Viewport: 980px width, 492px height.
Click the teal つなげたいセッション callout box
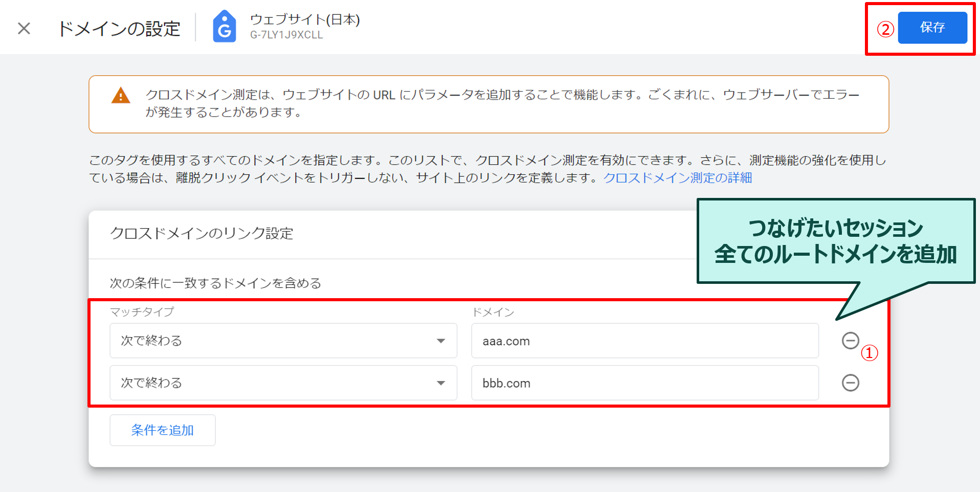click(x=835, y=241)
